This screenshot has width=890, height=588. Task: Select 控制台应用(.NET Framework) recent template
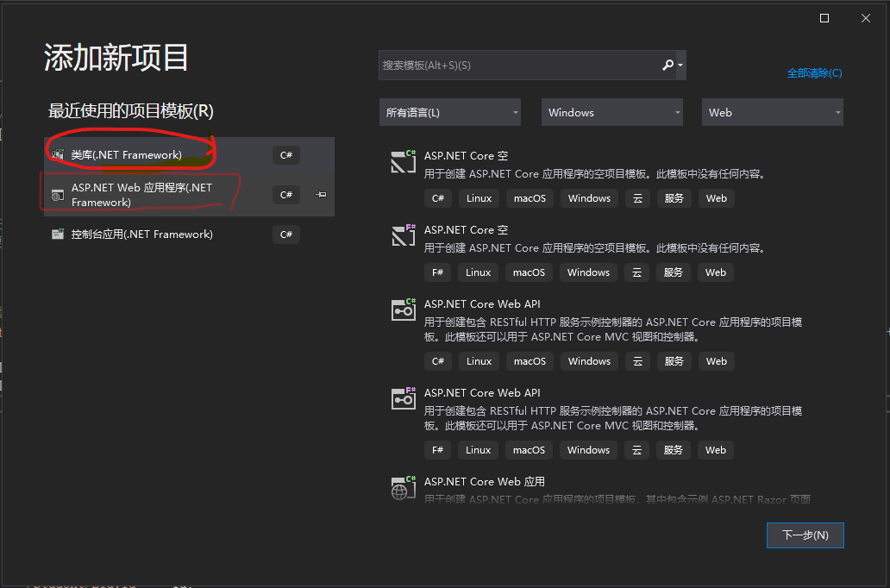point(189,235)
